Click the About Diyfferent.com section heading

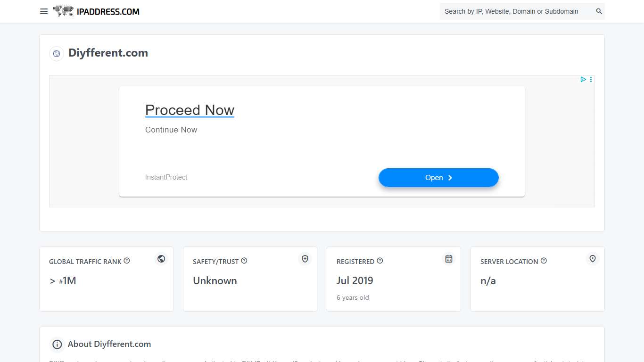click(x=109, y=344)
